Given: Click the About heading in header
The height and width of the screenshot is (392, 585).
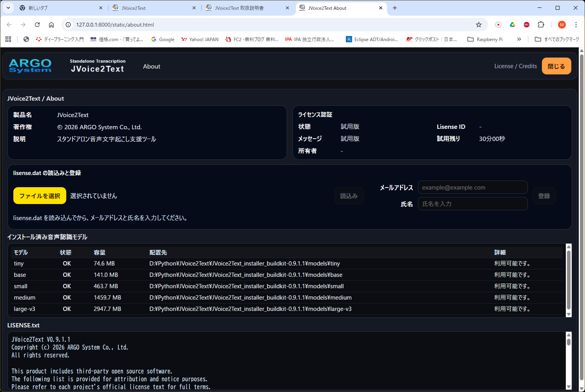Looking at the screenshot, I should point(152,66).
